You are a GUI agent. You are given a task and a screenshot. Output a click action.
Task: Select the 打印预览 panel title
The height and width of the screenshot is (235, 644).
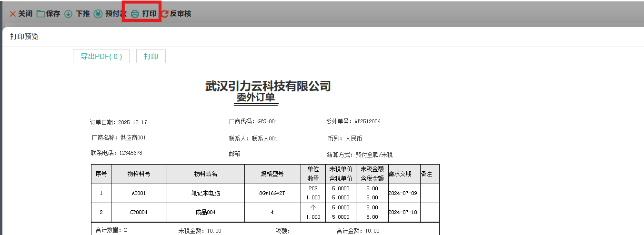24,37
